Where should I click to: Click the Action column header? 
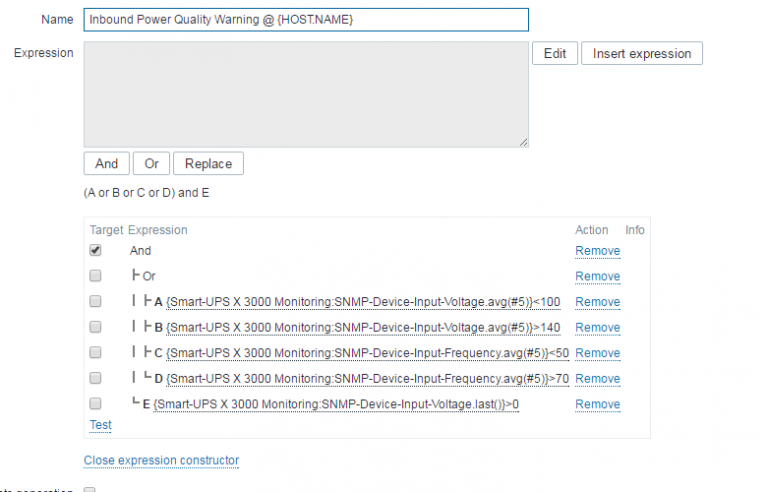pos(592,230)
